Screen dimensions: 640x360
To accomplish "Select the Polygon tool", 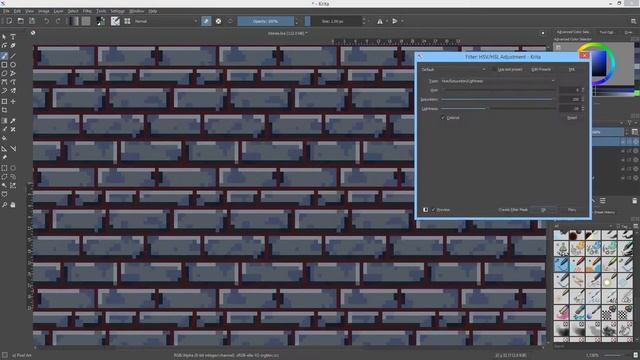I will 4,74.
